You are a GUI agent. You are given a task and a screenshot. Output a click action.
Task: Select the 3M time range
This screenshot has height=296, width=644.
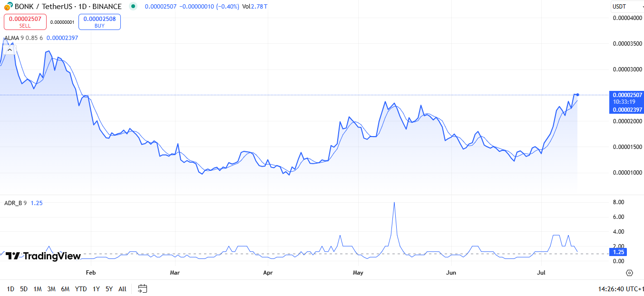click(51, 288)
